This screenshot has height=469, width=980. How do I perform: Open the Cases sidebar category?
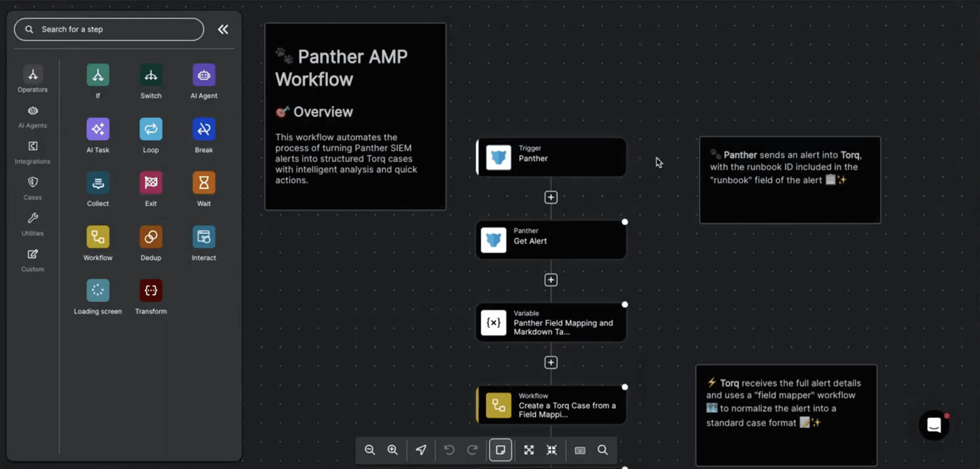[x=32, y=187]
